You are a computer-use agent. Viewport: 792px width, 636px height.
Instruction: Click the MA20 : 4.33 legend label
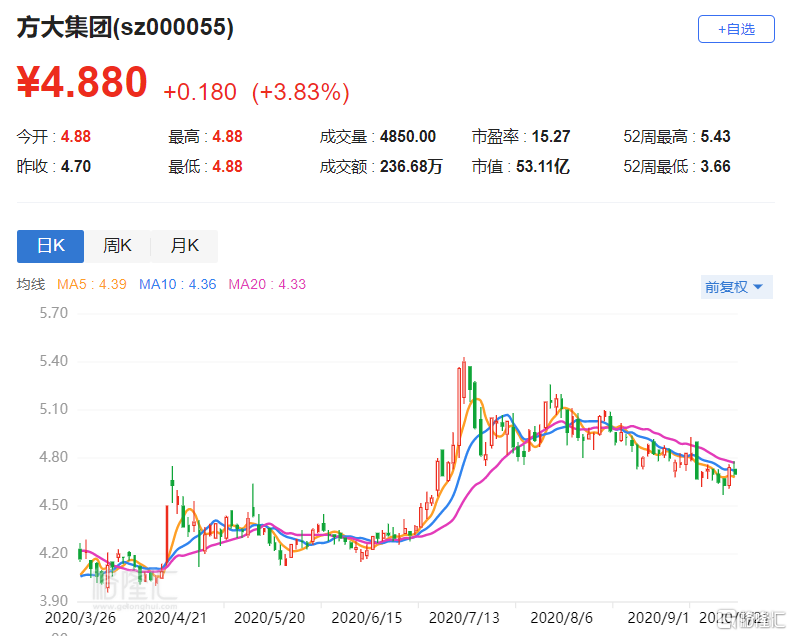(x=267, y=284)
